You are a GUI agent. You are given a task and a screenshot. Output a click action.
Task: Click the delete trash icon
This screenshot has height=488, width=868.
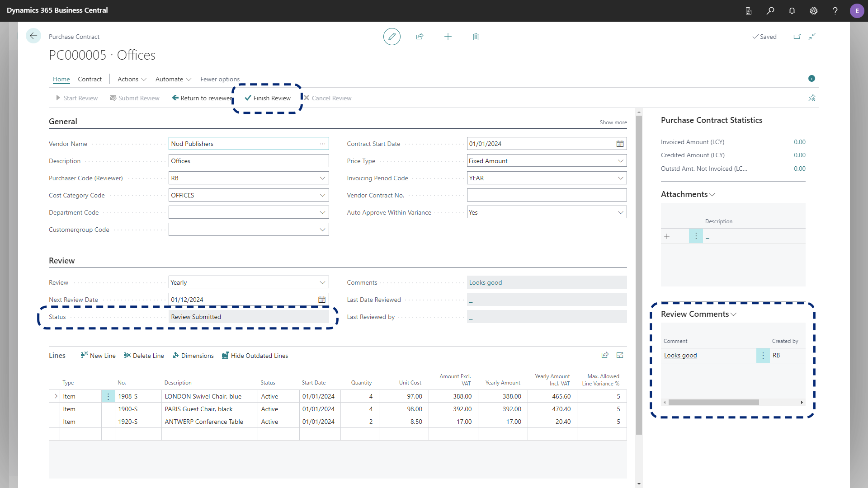point(476,36)
